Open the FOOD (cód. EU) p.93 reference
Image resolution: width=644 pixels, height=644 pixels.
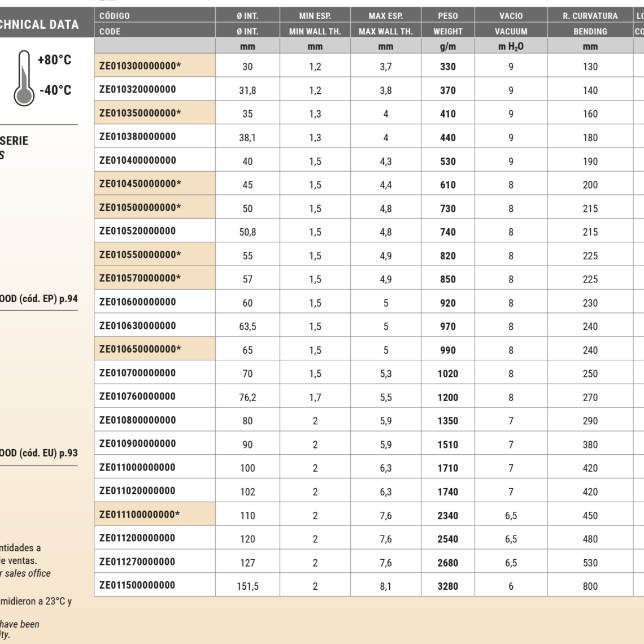[x=38, y=452]
